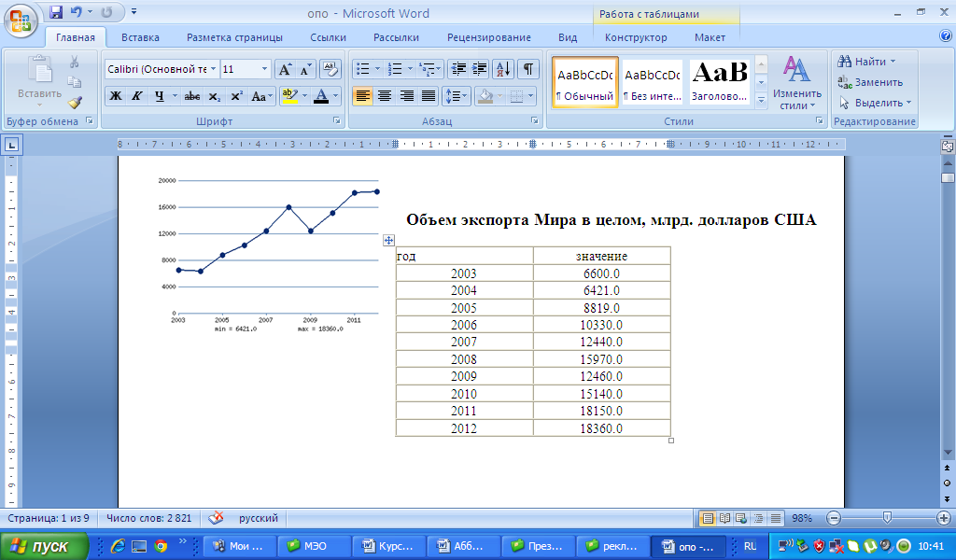Click the sort А-Я button
Viewport: 956px width, 560px height.
coord(503,69)
